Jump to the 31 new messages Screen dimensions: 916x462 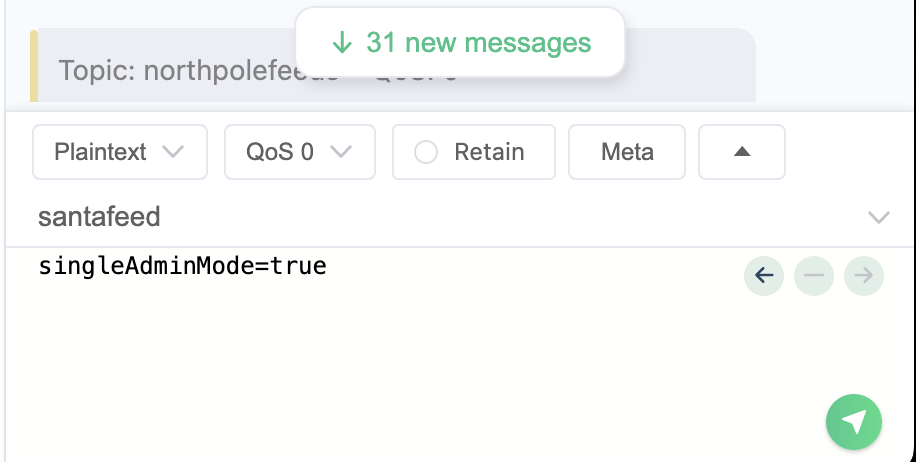(x=460, y=42)
